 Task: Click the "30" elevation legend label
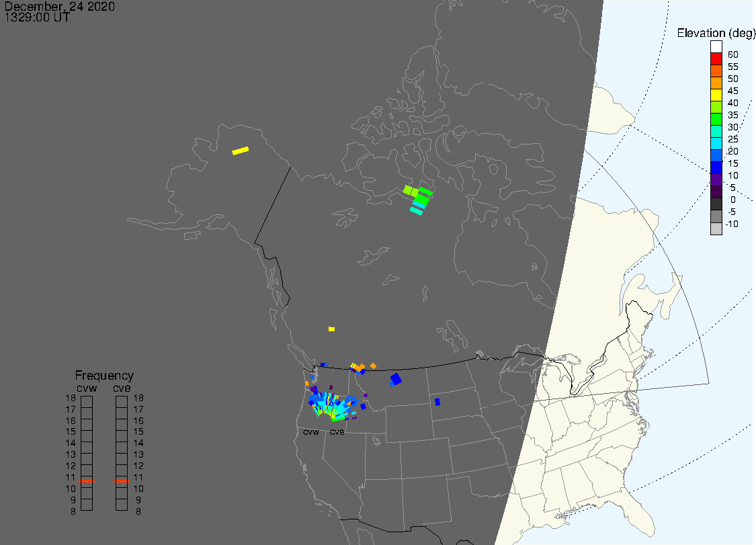[x=733, y=127]
